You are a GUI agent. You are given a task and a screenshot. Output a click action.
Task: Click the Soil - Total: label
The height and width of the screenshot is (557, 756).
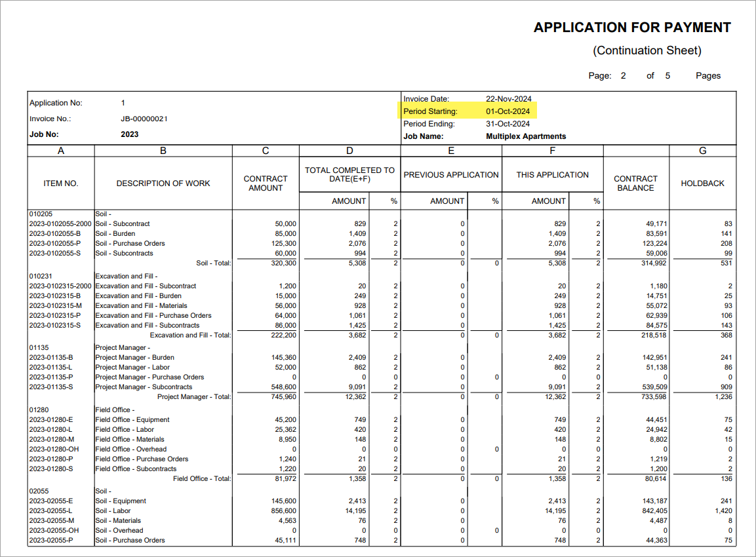click(214, 263)
